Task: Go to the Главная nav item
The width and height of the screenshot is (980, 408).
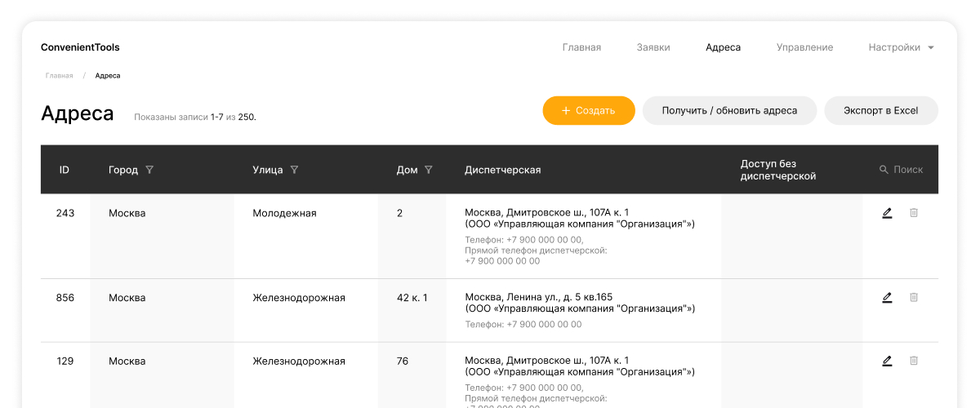Action: [581, 47]
